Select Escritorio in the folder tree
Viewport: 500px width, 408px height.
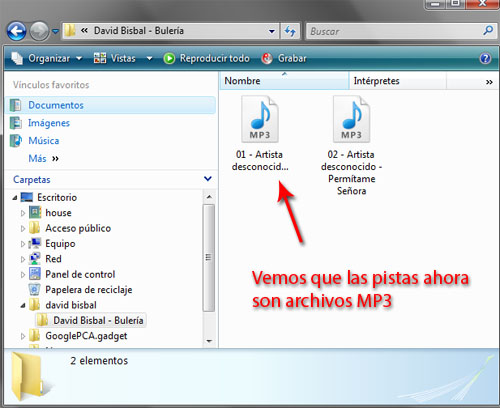(x=57, y=197)
